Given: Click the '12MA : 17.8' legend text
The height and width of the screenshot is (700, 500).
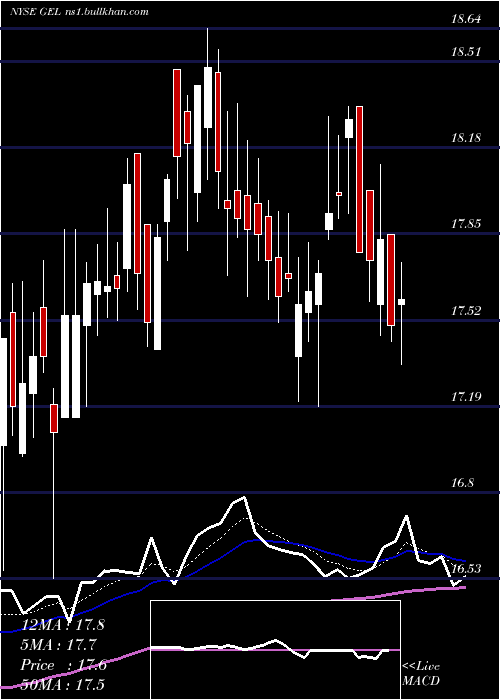Looking at the screenshot, I should point(62,625).
